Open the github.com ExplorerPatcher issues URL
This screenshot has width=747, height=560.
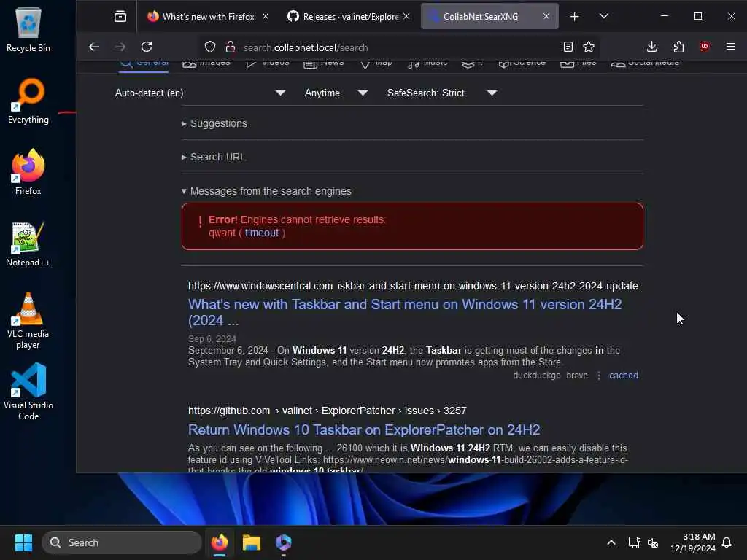click(328, 411)
